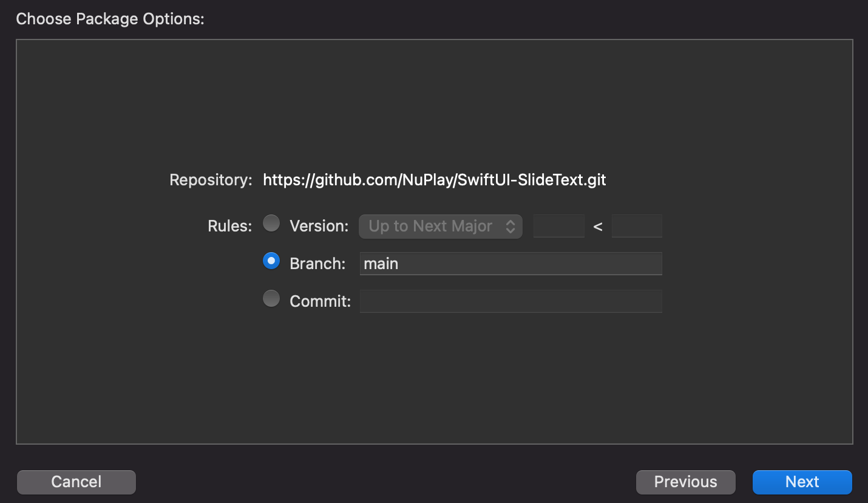The height and width of the screenshot is (503, 868).
Task: Select the Version rule radio button
Action: click(271, 224)
